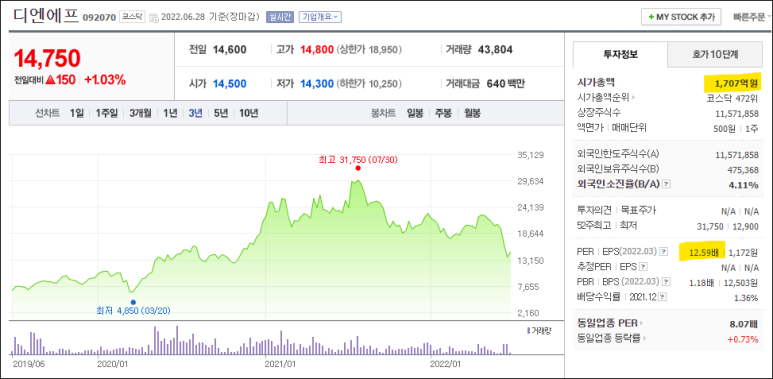Image resolution: width=773 pixels, height=379 pixels.
Task: Select the 1주일 line chart period
Action: coord(106,113)
